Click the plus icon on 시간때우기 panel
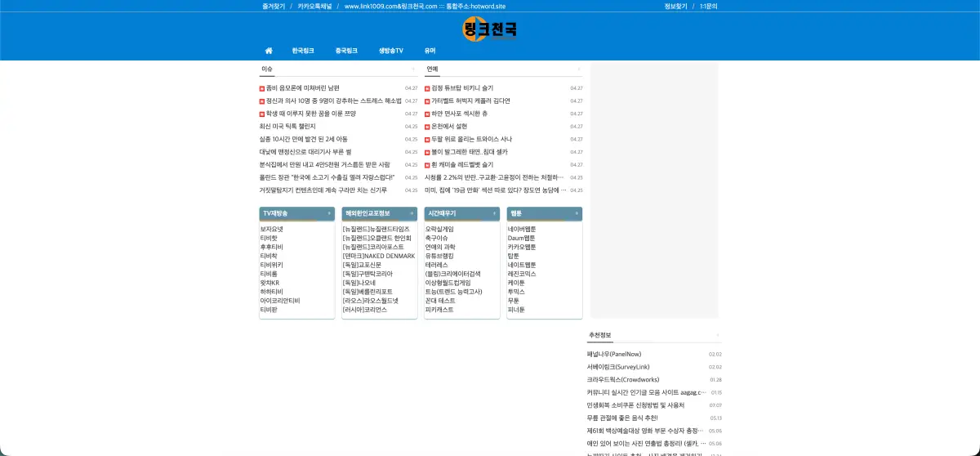The image size is (980, 456). click(495, 213)
